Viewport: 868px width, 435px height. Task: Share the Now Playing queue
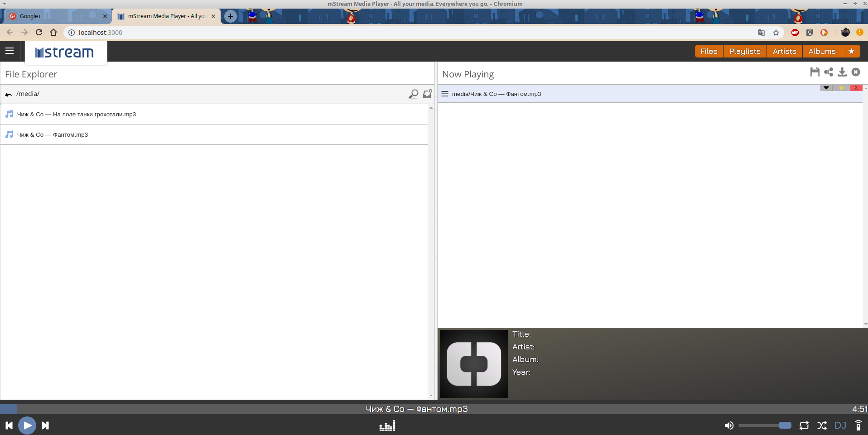click(828, 72)
